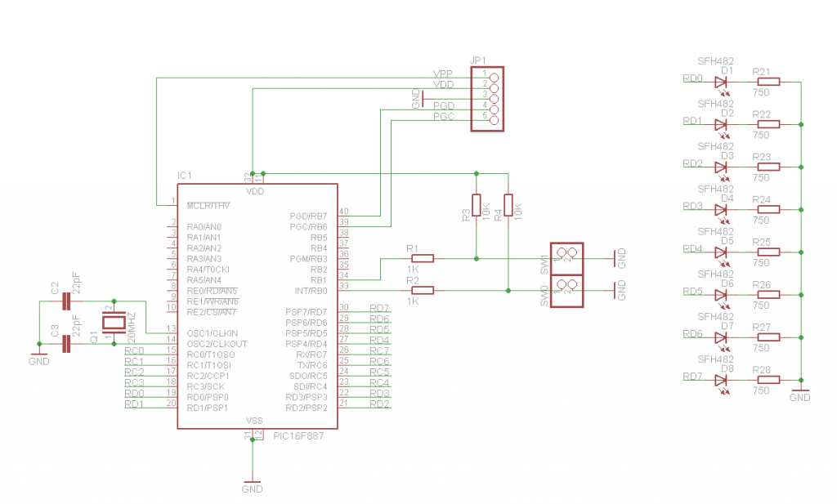Click JP1 header pin 1 circle
This screenshot has height=504, width=837.
(x=494, y=78)
